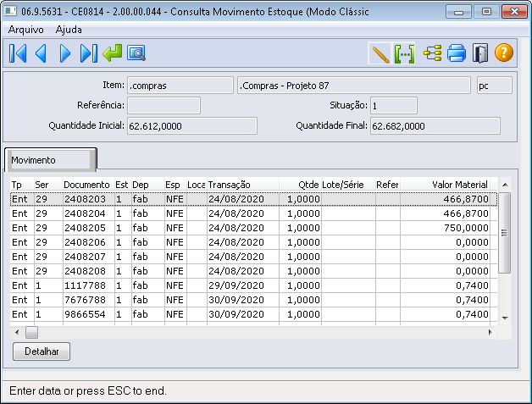Image resolution: width=532 pixels, height=404 pixels.
Task: Click the Valor Material column header
Action: [x=445, y=185]
